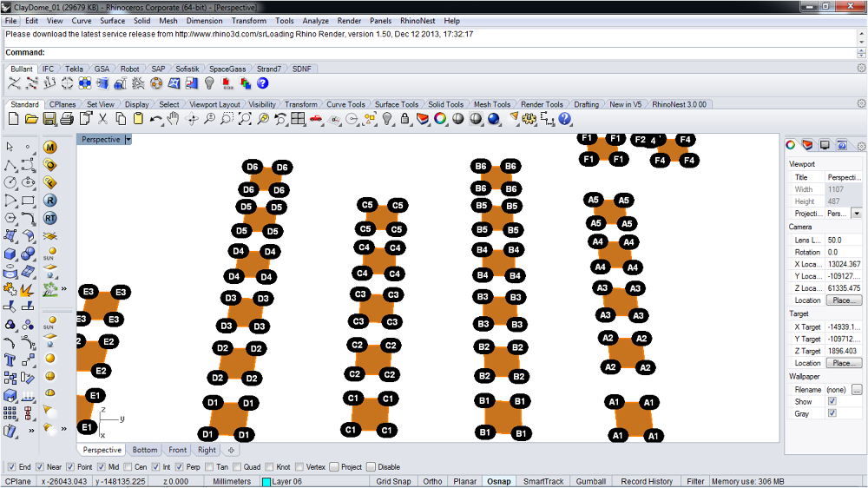
Task: Click the Cut scissors icon
Action: (102, 118)
